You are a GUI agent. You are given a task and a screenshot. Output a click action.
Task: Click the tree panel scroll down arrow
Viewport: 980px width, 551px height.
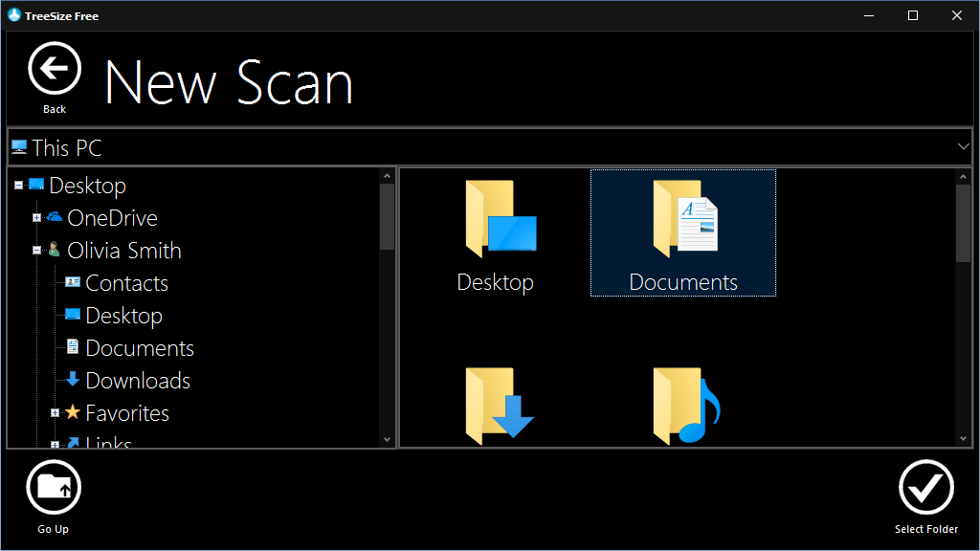tap(387, 439)
